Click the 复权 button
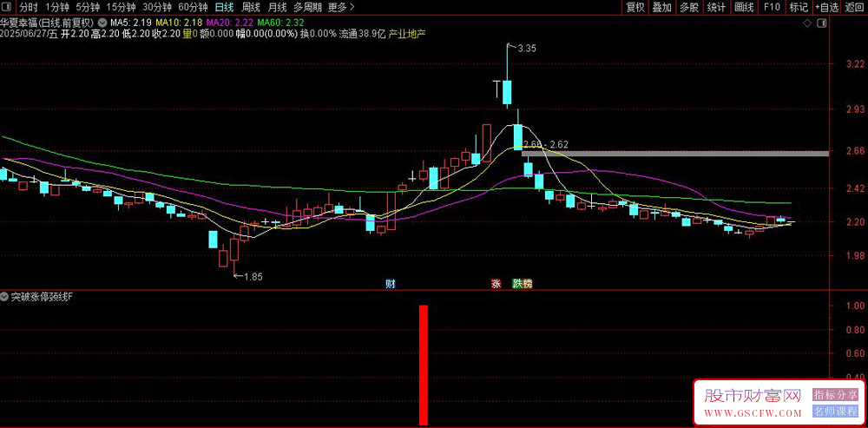The image size is (868, 428). coord(635,7)
